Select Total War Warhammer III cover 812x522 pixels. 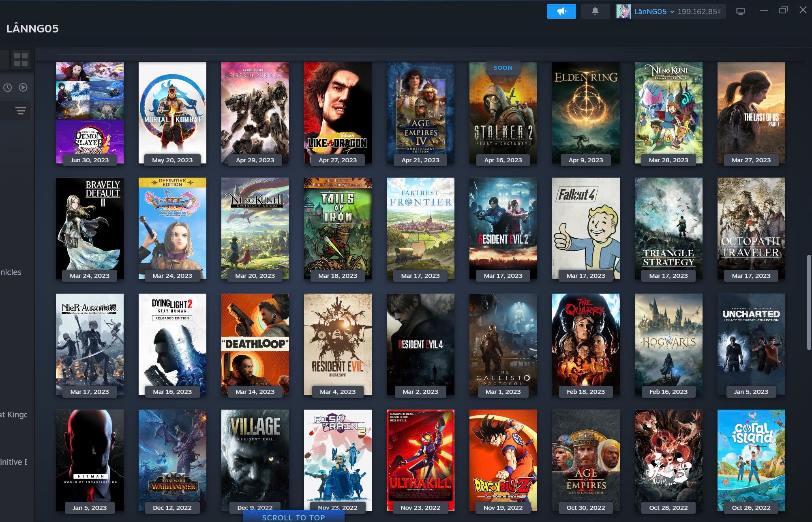point(172,460)
